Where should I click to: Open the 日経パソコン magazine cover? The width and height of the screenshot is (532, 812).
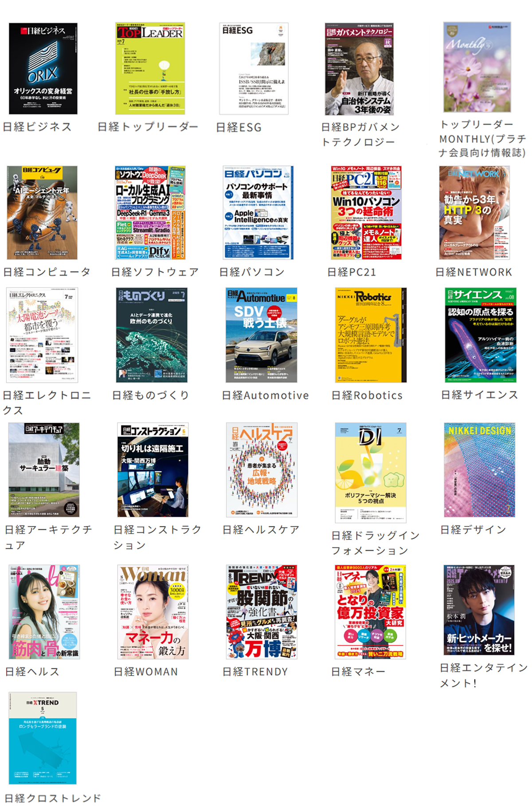pyautogui.click(x=258, y=213)
